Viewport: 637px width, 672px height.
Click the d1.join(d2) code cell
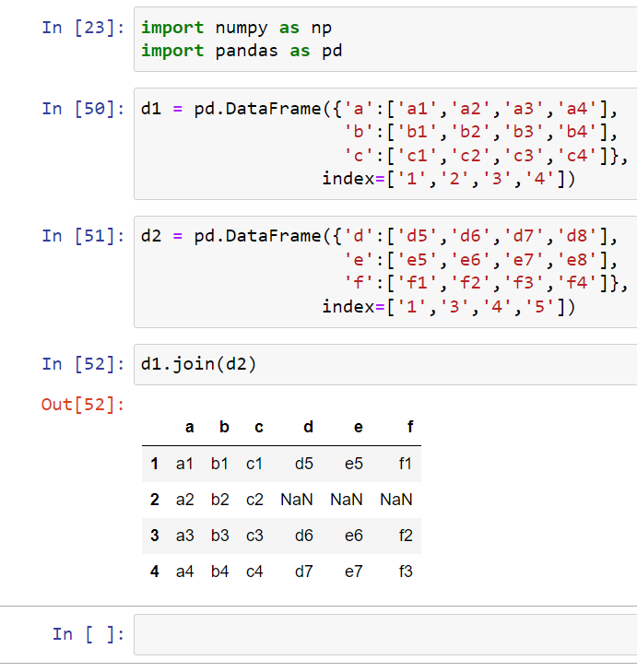point(385,364)
